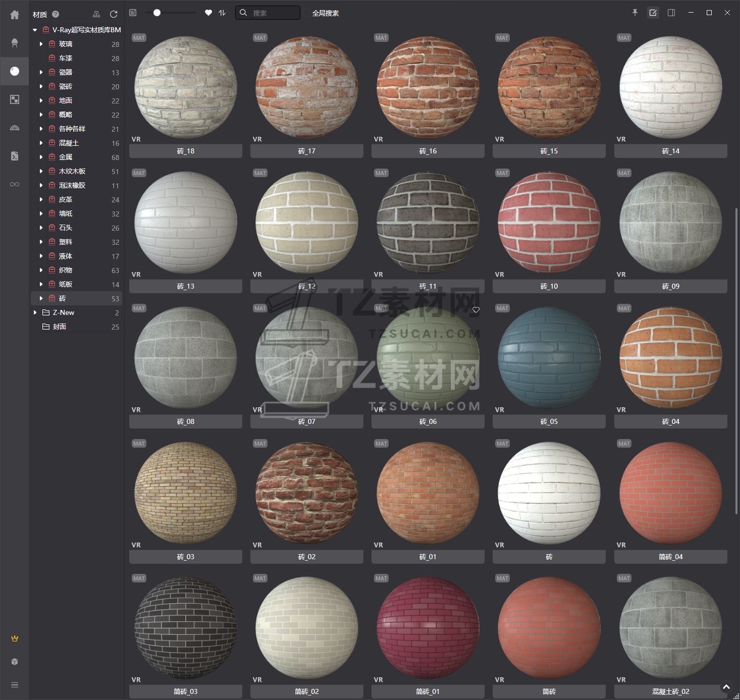Enable the 全局搜索 checkbox

click(306, 13)
